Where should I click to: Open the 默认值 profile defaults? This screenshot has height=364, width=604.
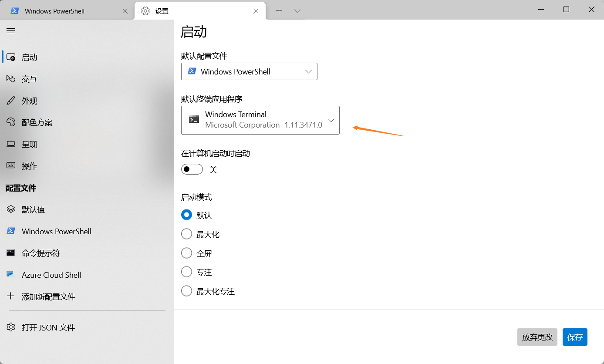click(x=87, y=209)
